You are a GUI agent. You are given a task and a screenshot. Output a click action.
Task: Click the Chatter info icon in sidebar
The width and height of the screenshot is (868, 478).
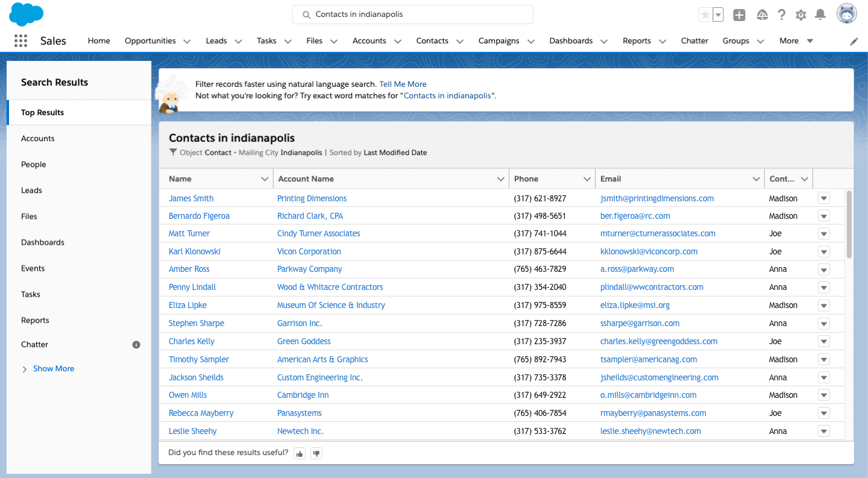[136, 345]
